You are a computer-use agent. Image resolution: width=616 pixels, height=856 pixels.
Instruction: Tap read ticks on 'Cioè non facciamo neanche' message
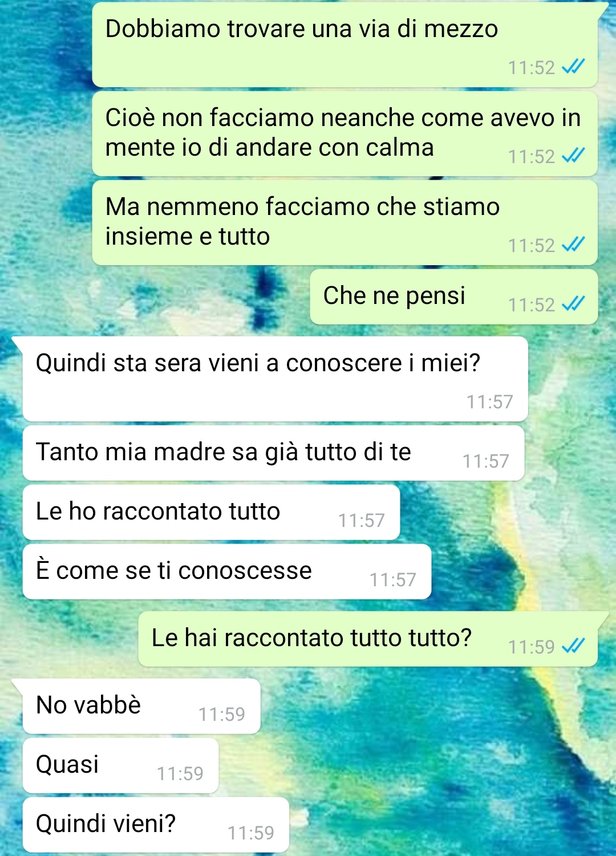click(573, 156)
